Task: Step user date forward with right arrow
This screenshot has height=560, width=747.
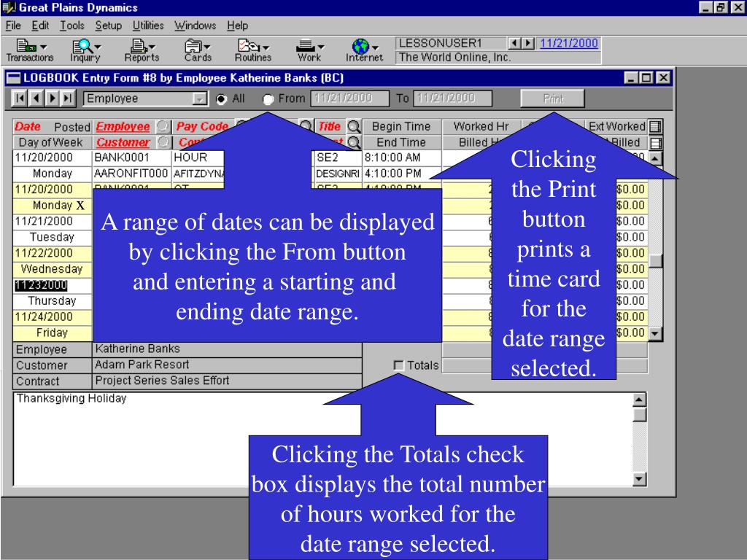Action: click(x=527, y=43)
